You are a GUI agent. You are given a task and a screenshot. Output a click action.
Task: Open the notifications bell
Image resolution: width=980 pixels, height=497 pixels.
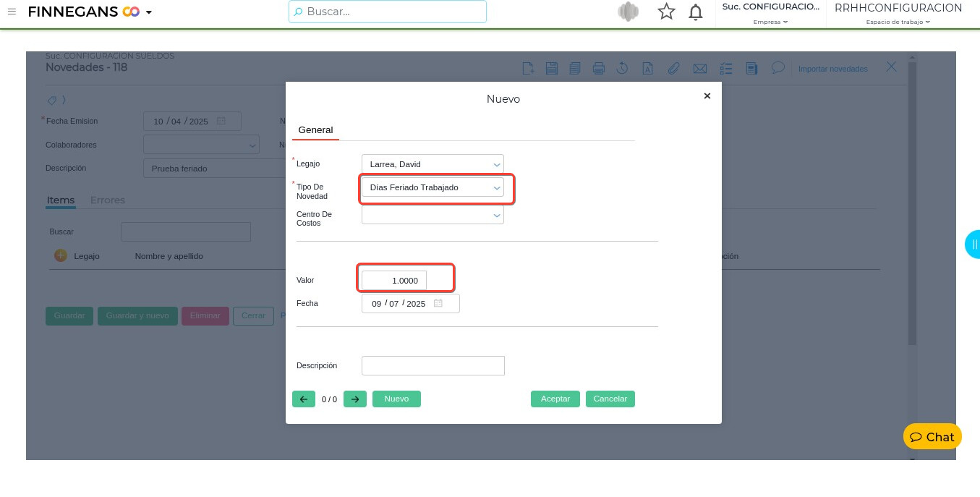tap(696, 12)
